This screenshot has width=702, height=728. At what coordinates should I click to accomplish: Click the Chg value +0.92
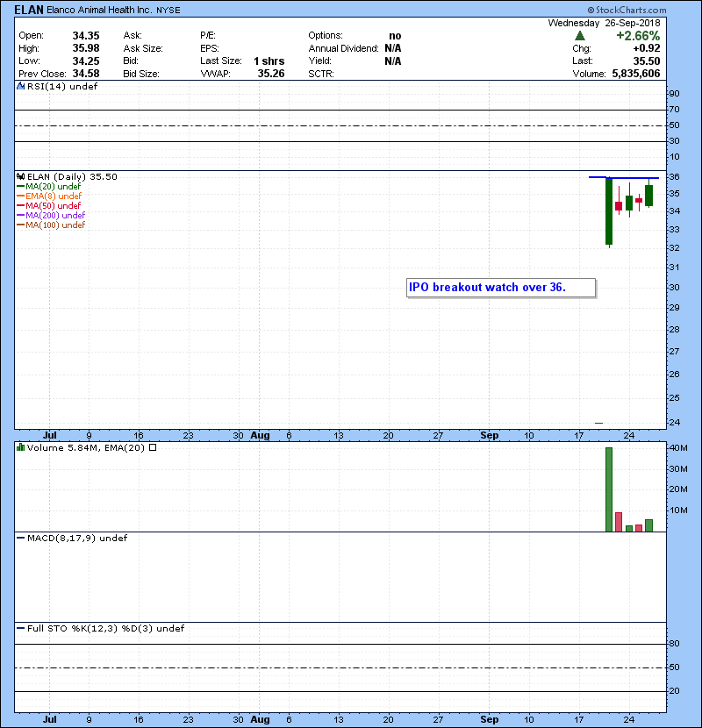(646, 48)
